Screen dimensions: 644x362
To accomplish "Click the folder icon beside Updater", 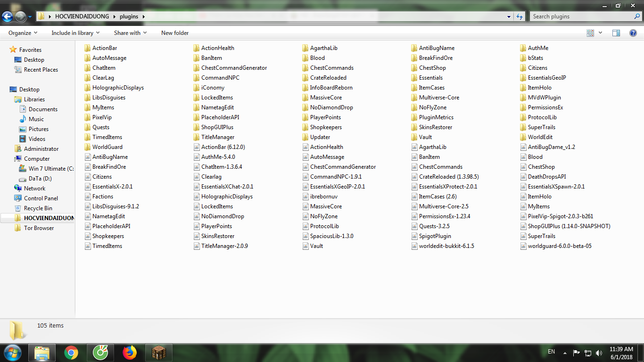I will [x=305, y=137].
